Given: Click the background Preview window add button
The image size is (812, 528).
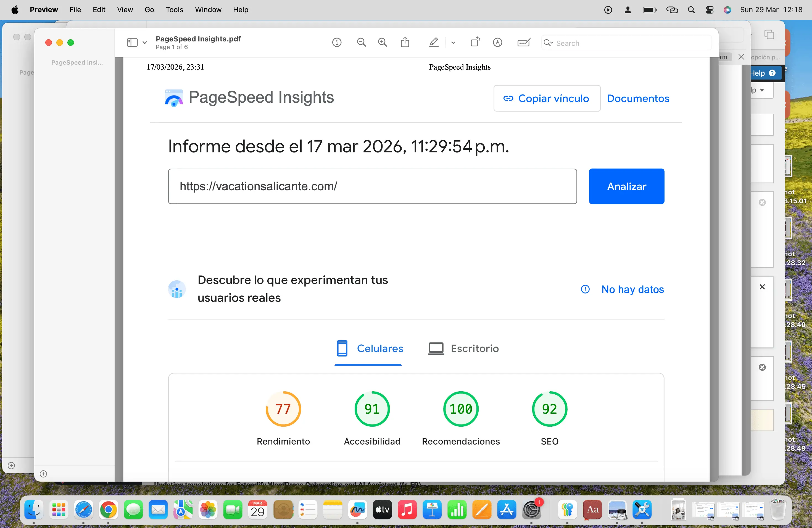Looking at the screenshot, I should (11, 466).
